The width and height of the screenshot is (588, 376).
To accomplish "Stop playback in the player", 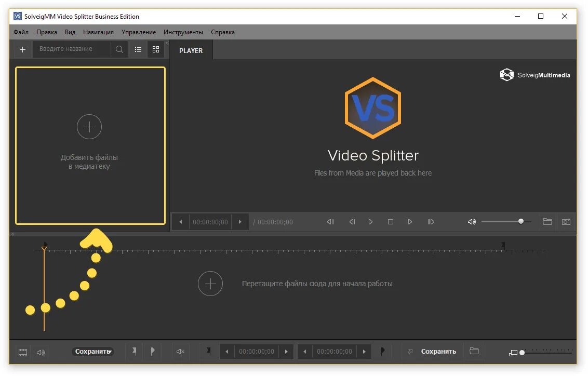I will (x=391, y=222).
